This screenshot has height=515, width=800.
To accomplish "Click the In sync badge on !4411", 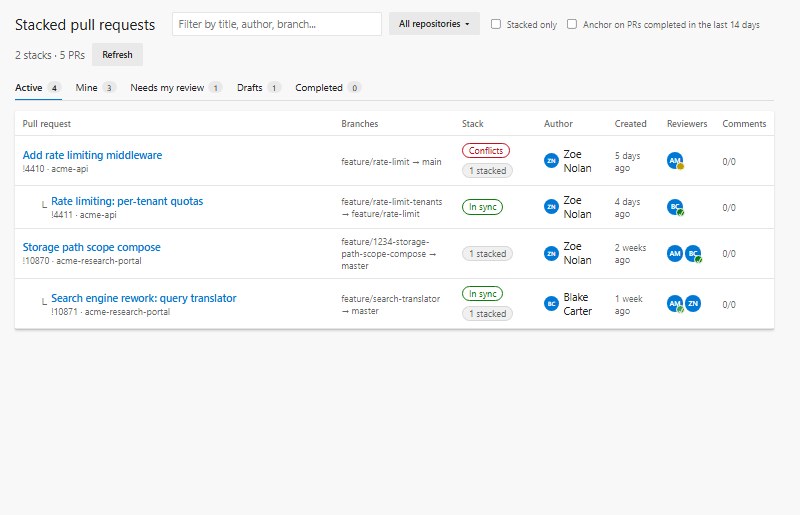I will tap(483, 207).
